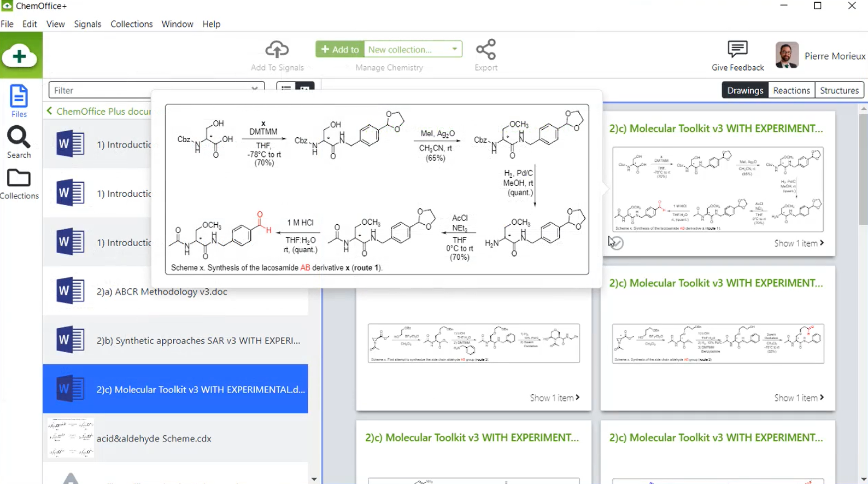Go back to ChemOffice Plus documents folder
The width and height of the screenshot is (868, 484).
[50, 111]
